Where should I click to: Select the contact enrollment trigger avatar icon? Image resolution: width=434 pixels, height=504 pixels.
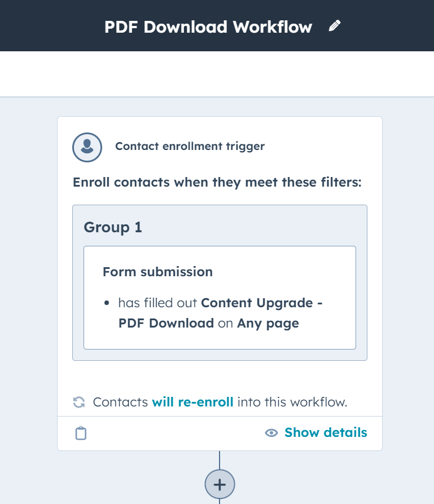86,147
